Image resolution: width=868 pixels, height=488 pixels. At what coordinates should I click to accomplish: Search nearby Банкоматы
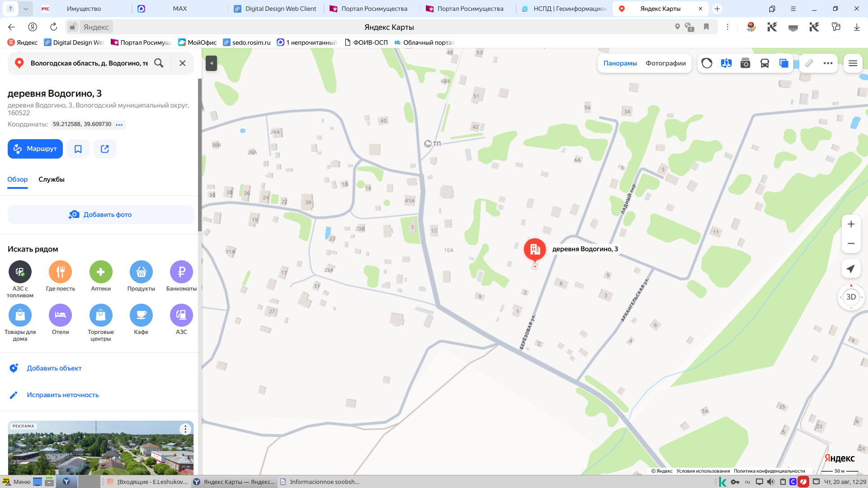[x=181, y=276]
